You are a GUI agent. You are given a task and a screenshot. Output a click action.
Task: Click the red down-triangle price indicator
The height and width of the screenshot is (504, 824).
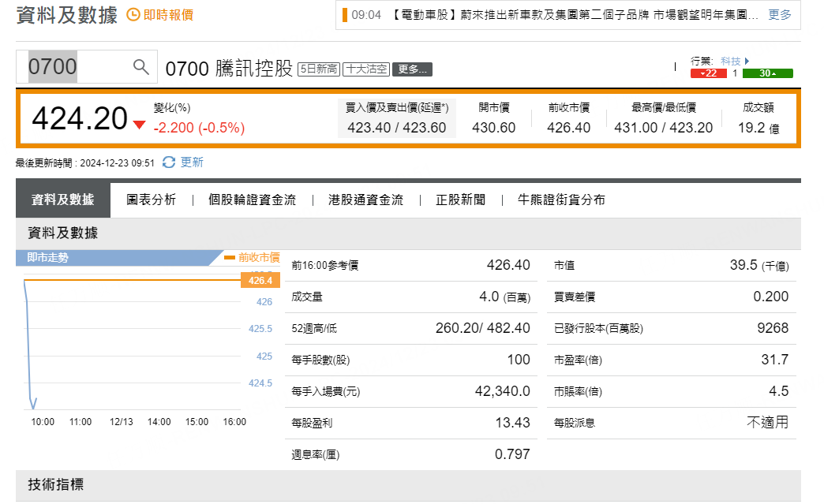[x=139, y=125]
